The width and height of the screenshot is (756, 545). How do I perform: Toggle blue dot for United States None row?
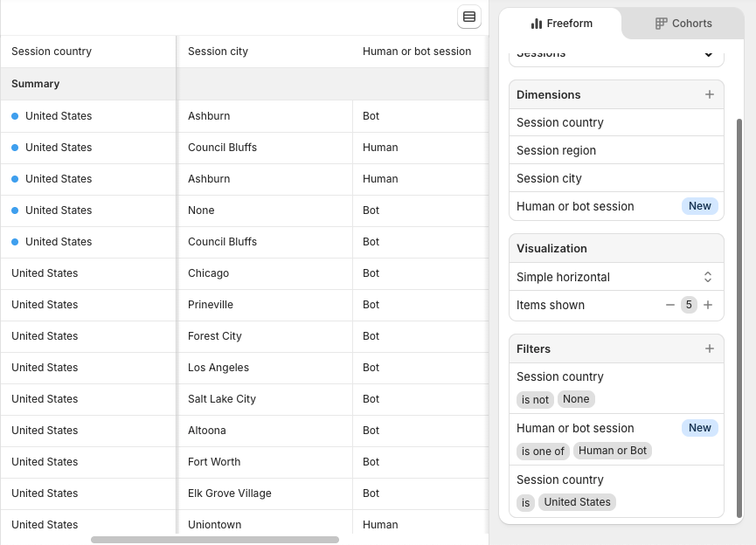(x=15, y=210)
